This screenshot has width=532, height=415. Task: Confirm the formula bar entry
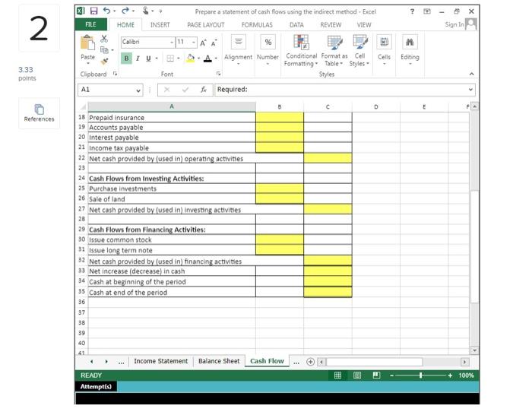[185, 90]
